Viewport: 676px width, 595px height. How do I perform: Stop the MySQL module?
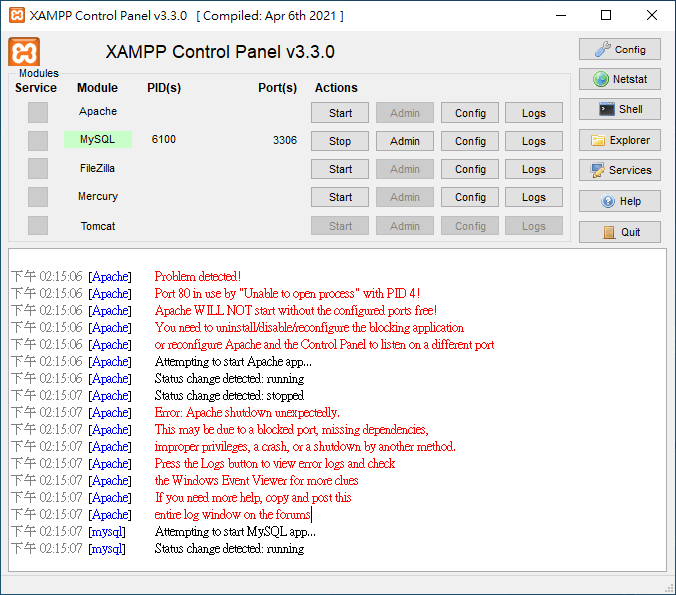pos(340,141)
